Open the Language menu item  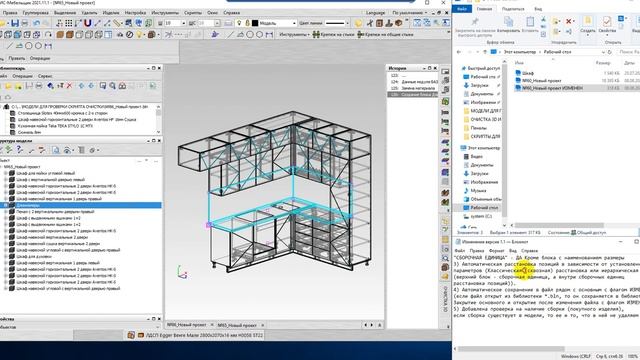(x=375, y=13)
